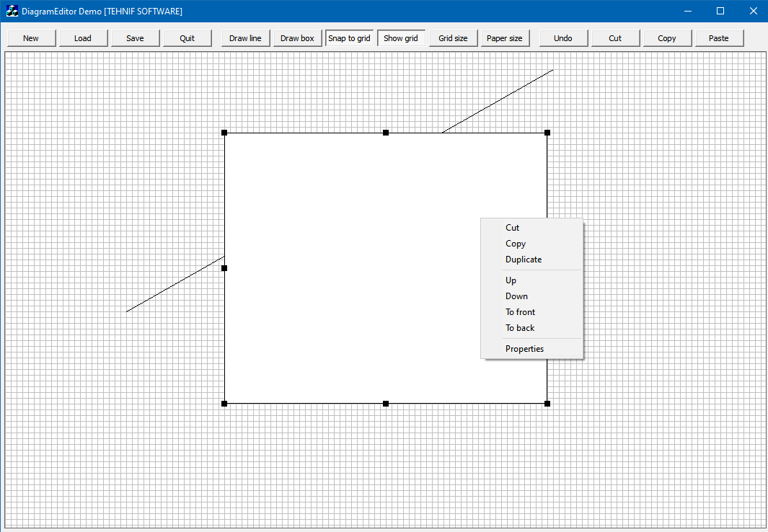Click the bottom-middle resize handle of box

point(386,404)
